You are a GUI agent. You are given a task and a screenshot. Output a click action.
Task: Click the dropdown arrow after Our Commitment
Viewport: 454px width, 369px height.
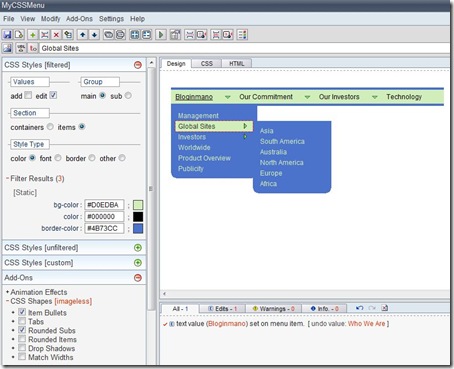(x=307, y=97)
